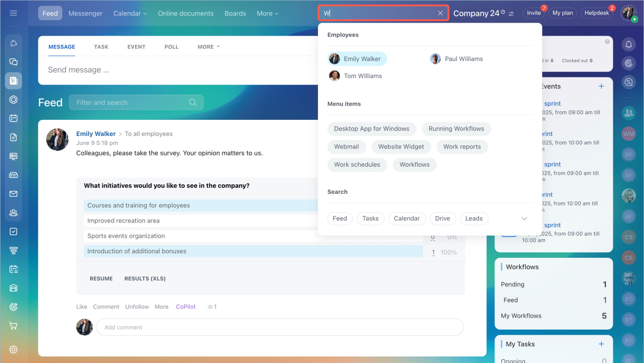Open the Feed icon in left sidebar
The height and width of the screenshot is (363, 644).
point(14,81)
